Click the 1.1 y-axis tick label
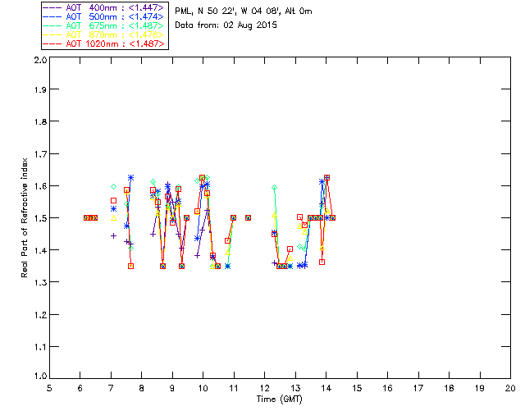The height and width of the screenshot is (420, 525). (40, 347)
